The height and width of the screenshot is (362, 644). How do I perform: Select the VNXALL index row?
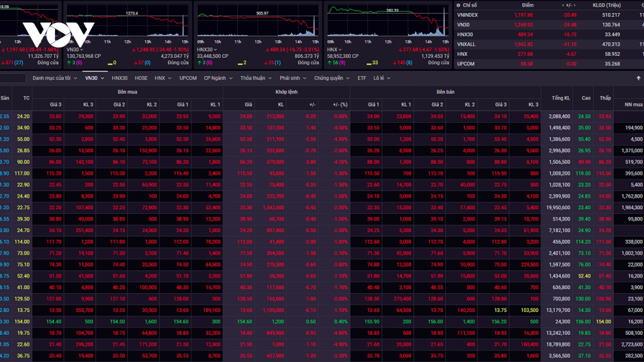(x=549, y=44)
